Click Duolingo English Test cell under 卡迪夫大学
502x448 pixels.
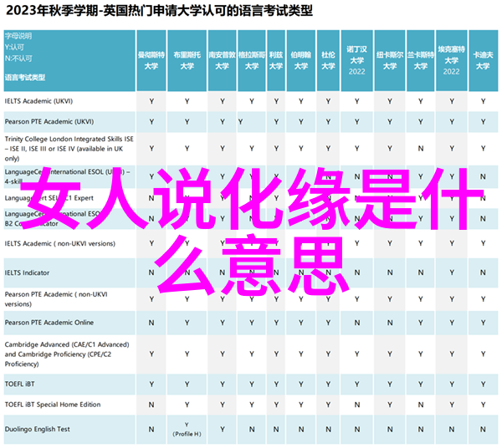point(483,429)
